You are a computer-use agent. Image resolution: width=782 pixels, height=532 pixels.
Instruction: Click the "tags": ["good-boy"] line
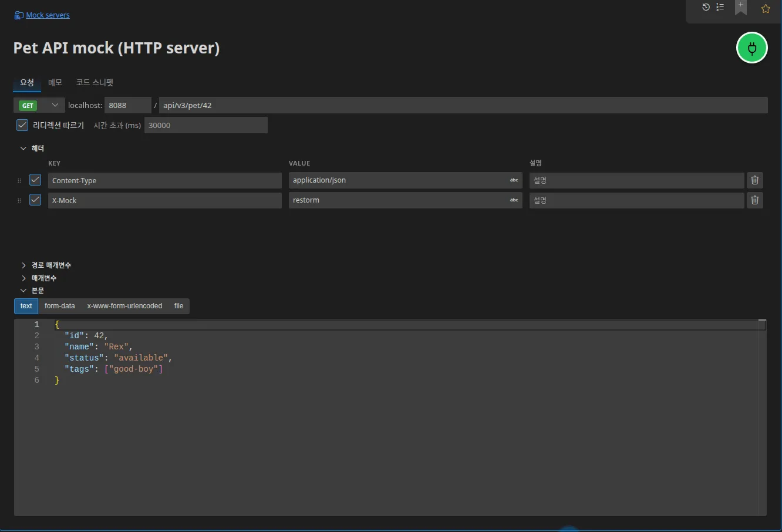coord(113,369)
